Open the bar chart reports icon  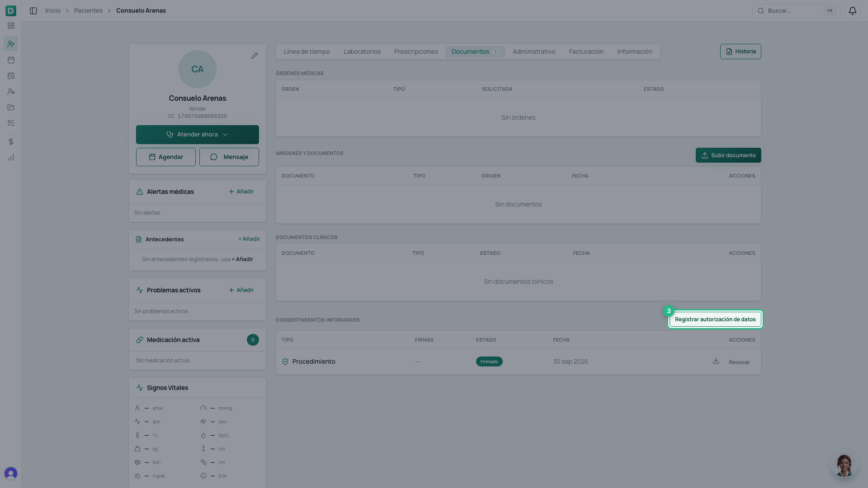(11, 158)
